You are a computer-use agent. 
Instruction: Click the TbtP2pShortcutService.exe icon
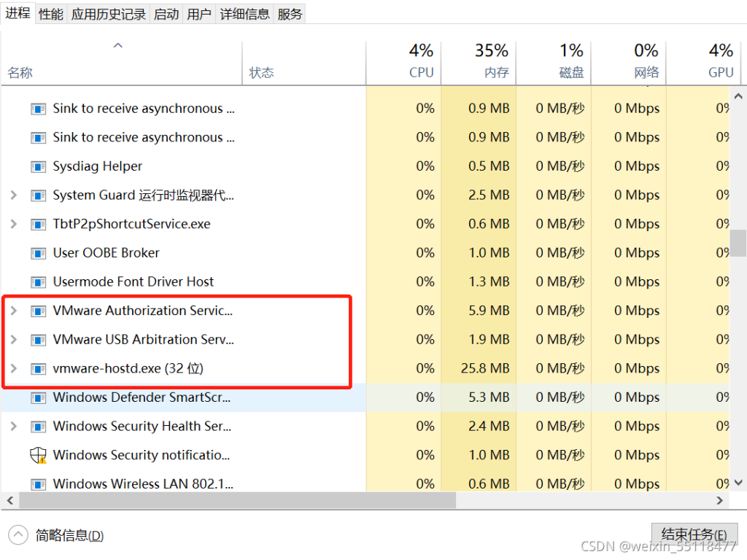(38, 225)
